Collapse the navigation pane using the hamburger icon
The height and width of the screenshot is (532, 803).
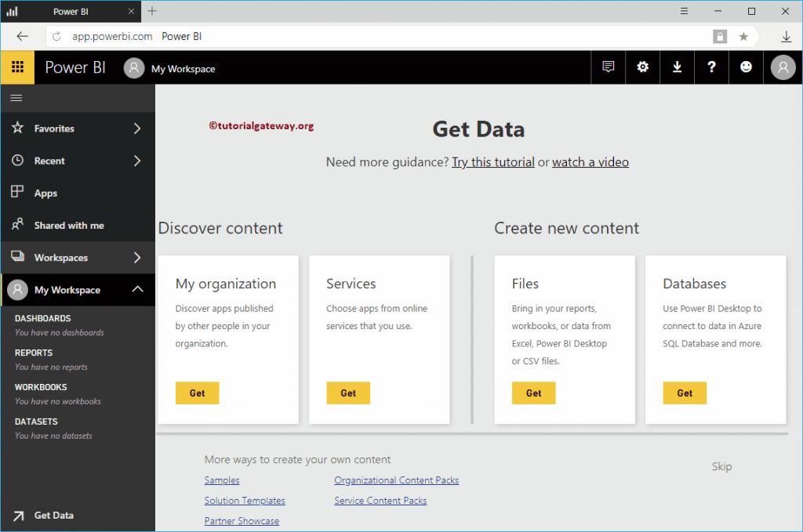coord(16,98)
